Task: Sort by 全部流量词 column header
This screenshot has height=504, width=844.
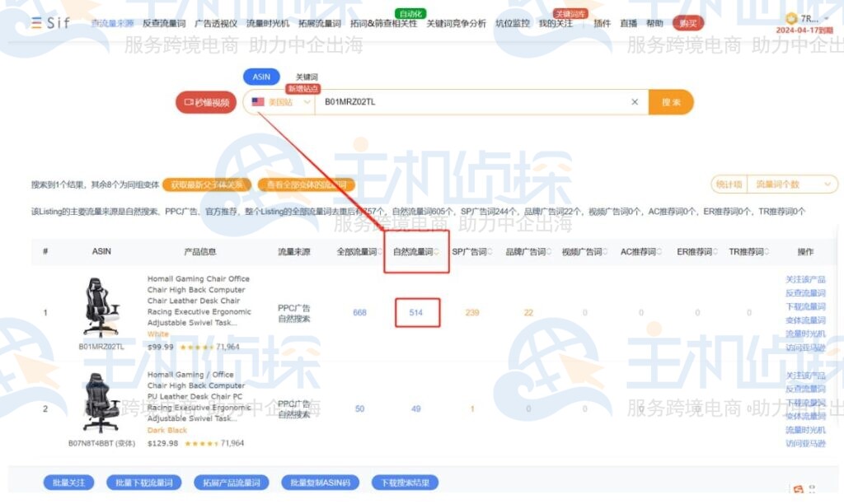Action: click(x=359, y=251)
